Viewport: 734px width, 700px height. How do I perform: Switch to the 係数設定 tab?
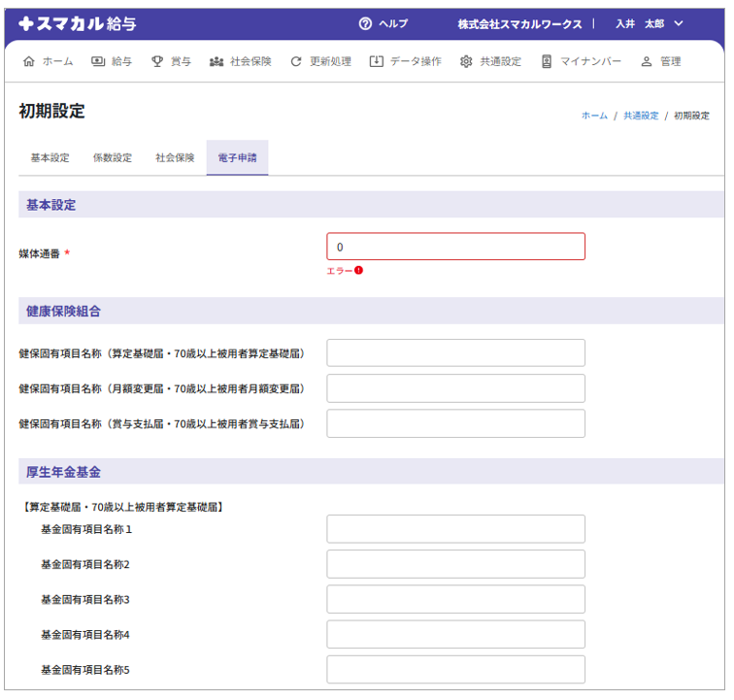(x=113, y=158)
